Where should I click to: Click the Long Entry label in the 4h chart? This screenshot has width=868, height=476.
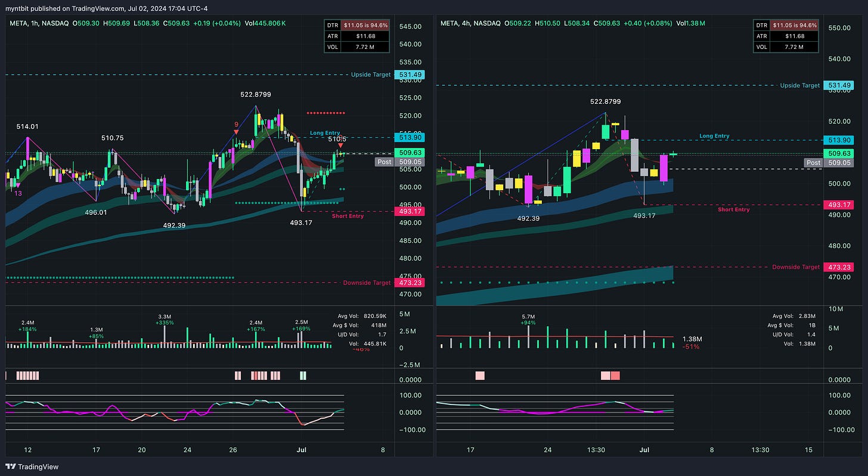coord(714,136)
